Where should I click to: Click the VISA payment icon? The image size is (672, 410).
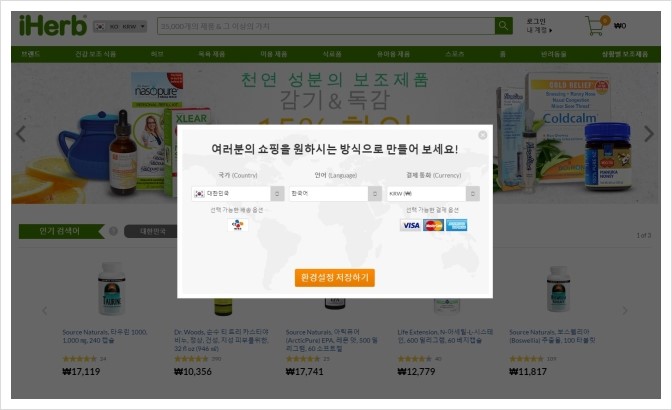(411, 225)
